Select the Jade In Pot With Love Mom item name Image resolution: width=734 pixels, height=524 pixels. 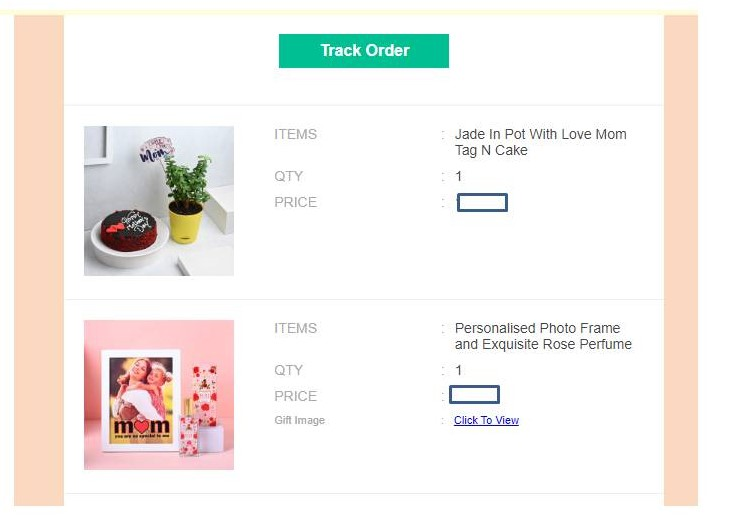540,142
